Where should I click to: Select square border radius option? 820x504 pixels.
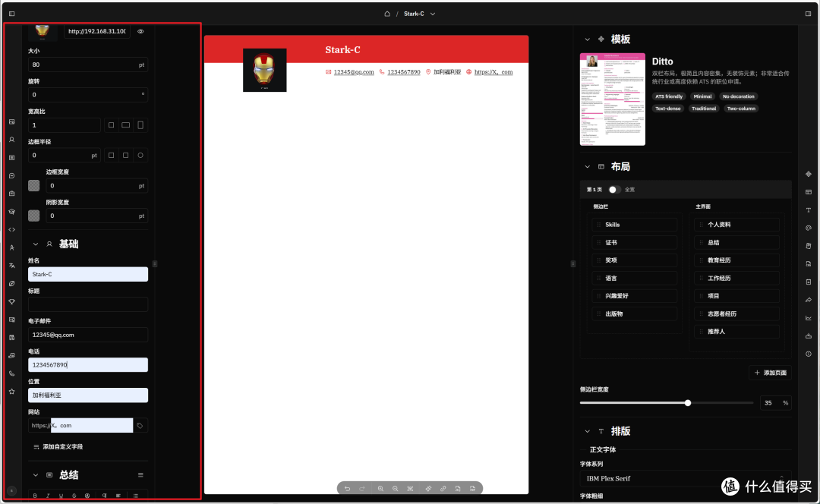[x=111, y=156]
